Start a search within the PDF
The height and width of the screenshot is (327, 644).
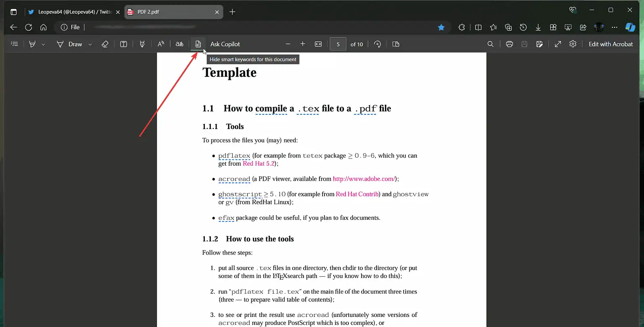click(x=490, y=44)
